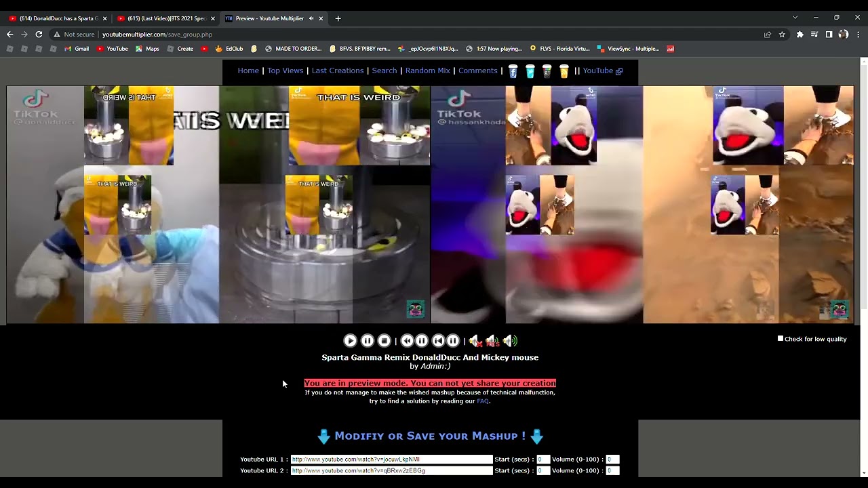Open the Gmail bookmark
This screenshot has width=868, height=488.
coord(77,49)
